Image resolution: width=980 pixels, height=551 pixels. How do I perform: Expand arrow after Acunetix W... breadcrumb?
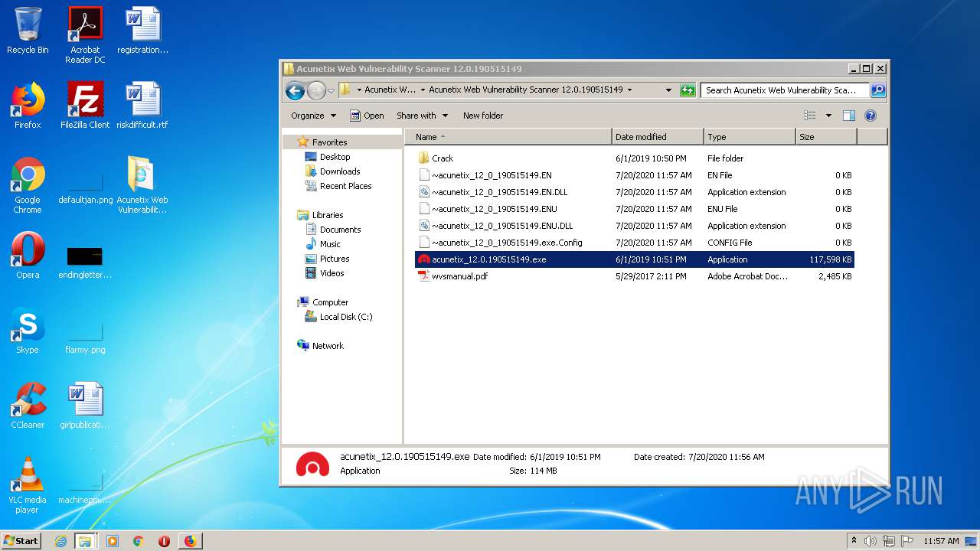tap(422, 90)
